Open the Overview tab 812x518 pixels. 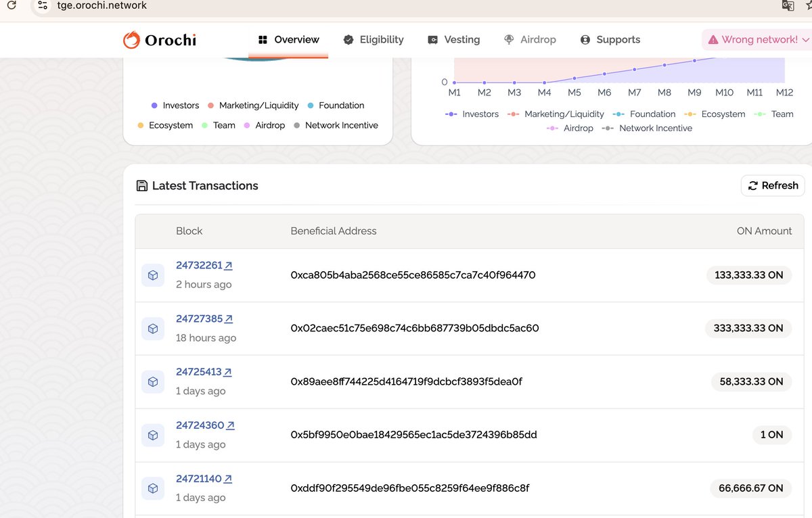289,40
